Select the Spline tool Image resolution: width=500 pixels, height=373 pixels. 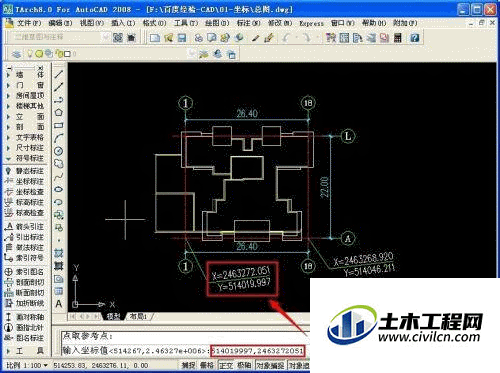(59, 176)
